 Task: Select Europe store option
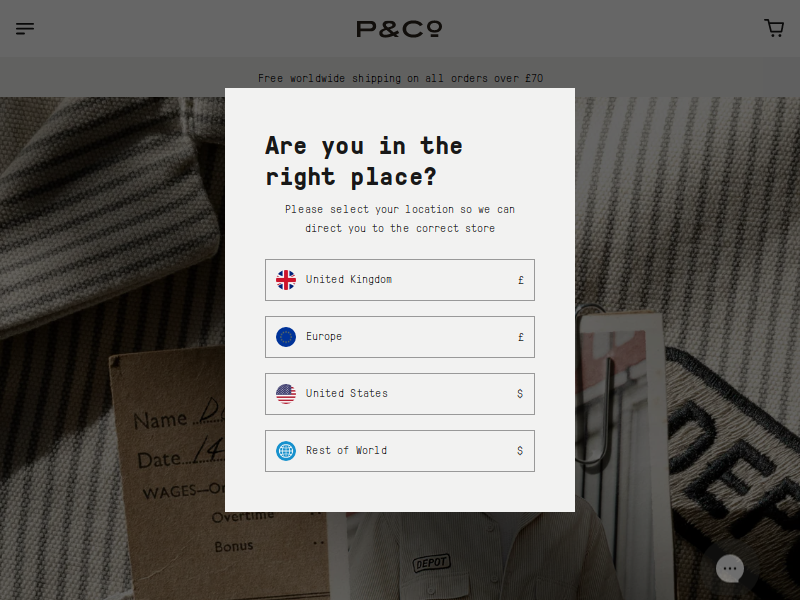pyautogui.click(x=399, y=337)
